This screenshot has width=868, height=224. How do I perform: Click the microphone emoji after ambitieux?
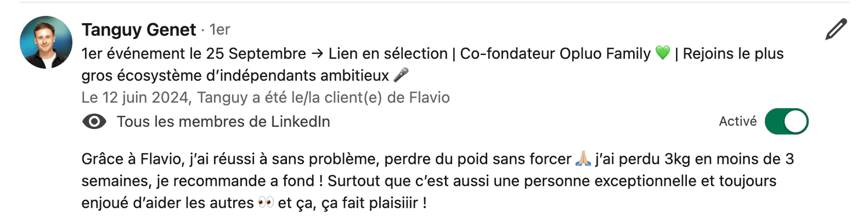[x=400, y=75]
